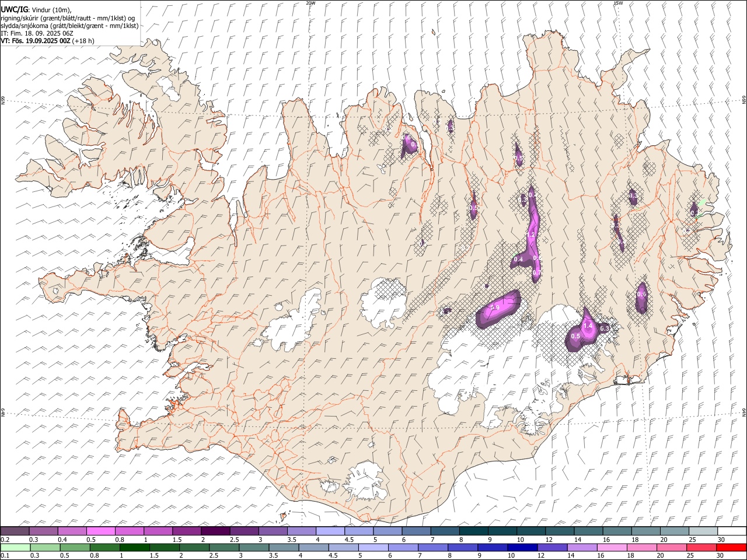This screenshot has height=560, width=747.
Task: Select the bright pink 0.5–0.8 snow swatch
Action: (101, 531)
